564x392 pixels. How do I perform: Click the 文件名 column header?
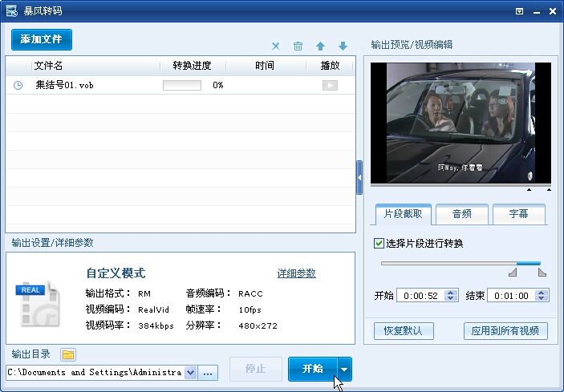point(49,66)
